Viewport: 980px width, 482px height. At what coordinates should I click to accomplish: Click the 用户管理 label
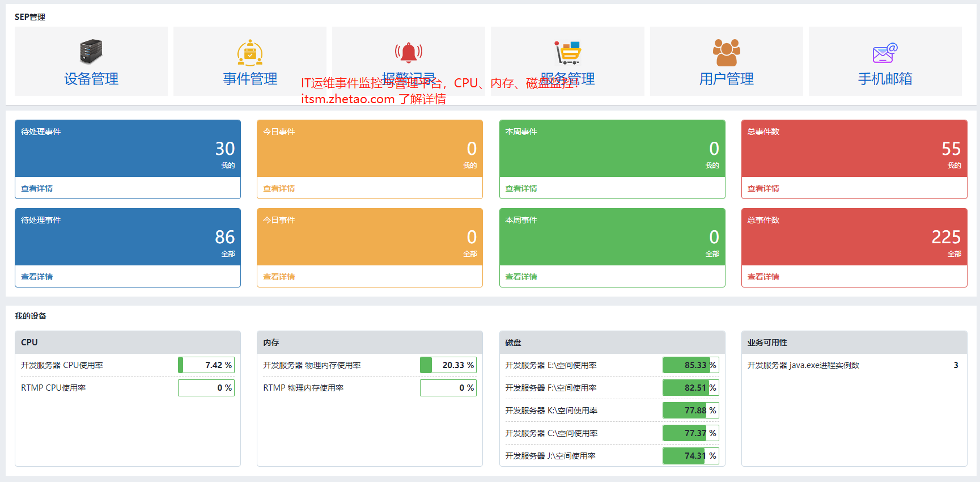[x=727, y=79]
